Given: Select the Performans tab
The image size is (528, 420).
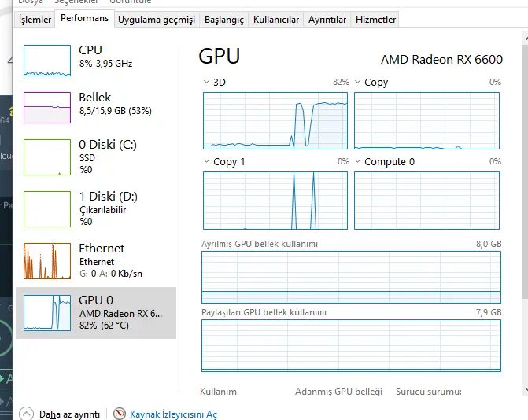Looking at the screenshot, I should coord(84,18).
